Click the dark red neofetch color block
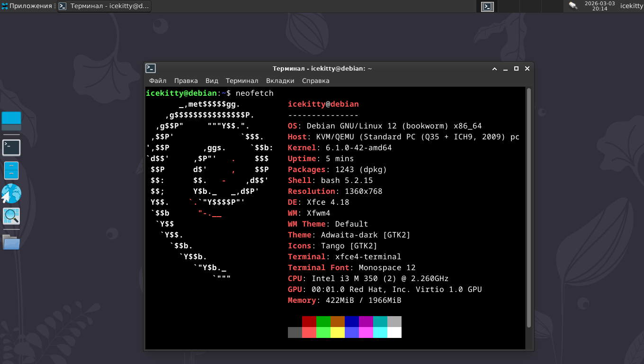 pos(309,322)
